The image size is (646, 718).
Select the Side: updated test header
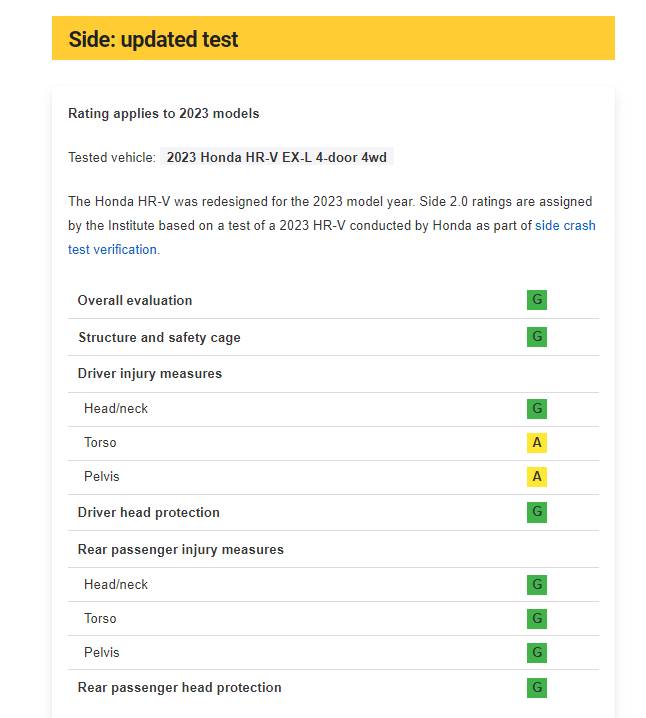tap(333, 38)
